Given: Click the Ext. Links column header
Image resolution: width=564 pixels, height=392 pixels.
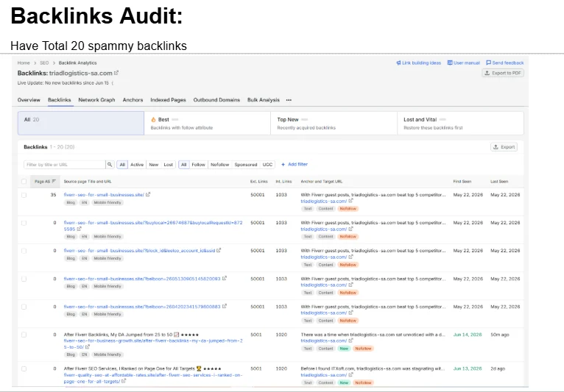Looking at the screenshot, I should (x=259, y=182).
